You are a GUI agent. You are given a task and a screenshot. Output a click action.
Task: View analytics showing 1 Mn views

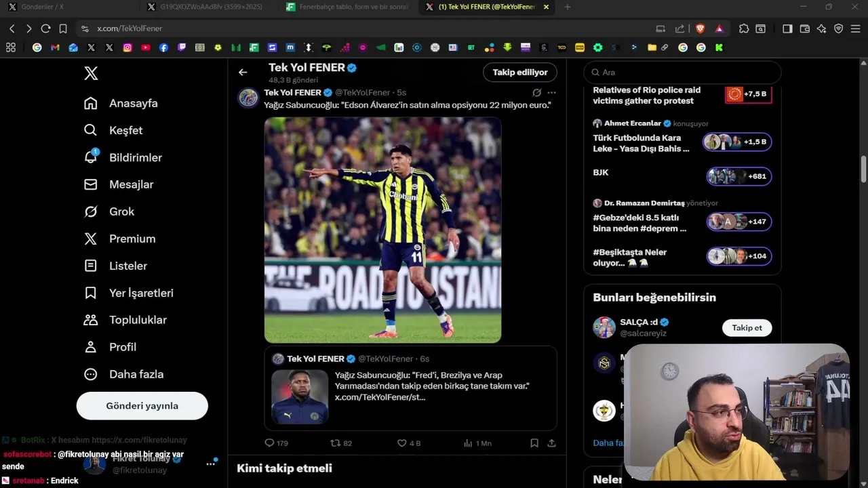477,443
